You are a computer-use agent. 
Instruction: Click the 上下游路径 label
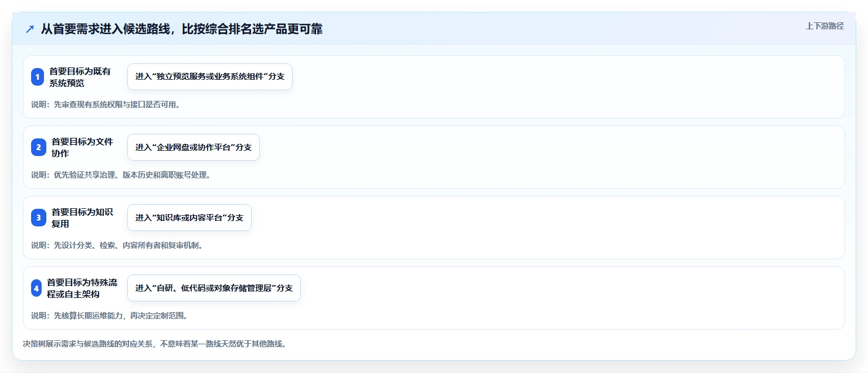click(825, 26)
